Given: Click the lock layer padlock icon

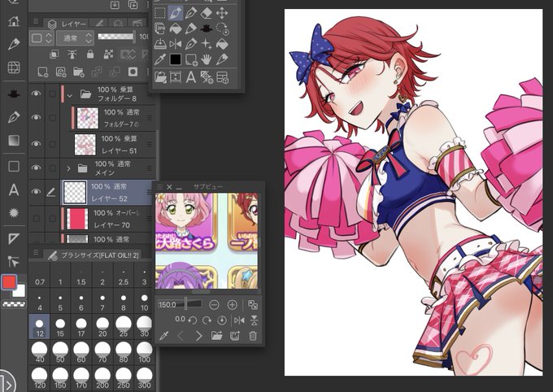Looking at the screenshot, I should 90,54.
